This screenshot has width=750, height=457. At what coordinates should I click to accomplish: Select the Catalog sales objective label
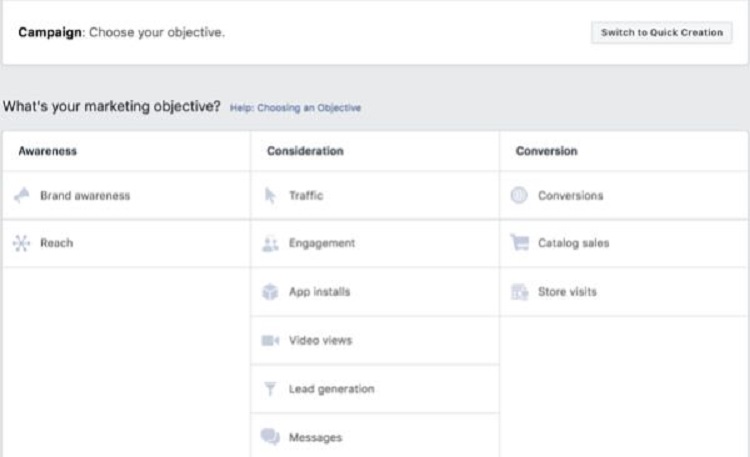pyautogui.click(x=574, y=243)
